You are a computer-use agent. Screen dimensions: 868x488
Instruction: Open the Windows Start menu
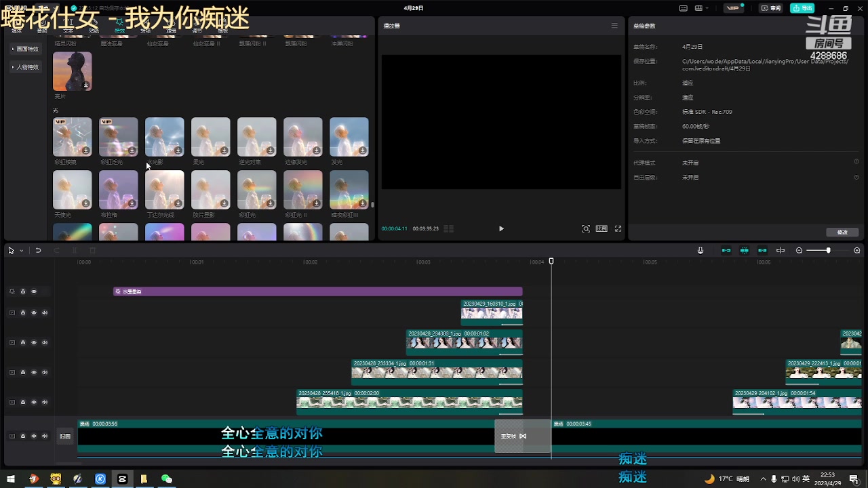[11, 479]
